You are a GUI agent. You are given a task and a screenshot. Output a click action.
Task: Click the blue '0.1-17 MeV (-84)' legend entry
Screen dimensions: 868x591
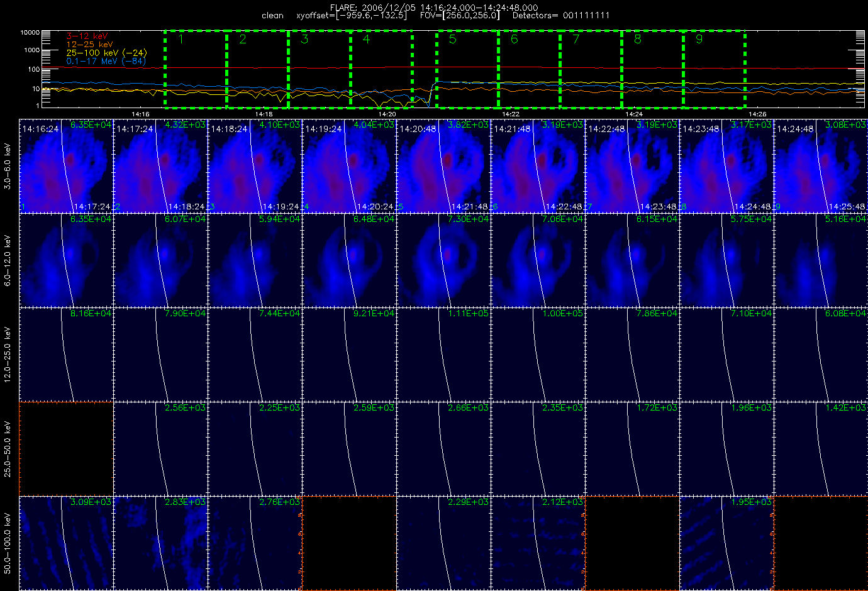[106, 61]
